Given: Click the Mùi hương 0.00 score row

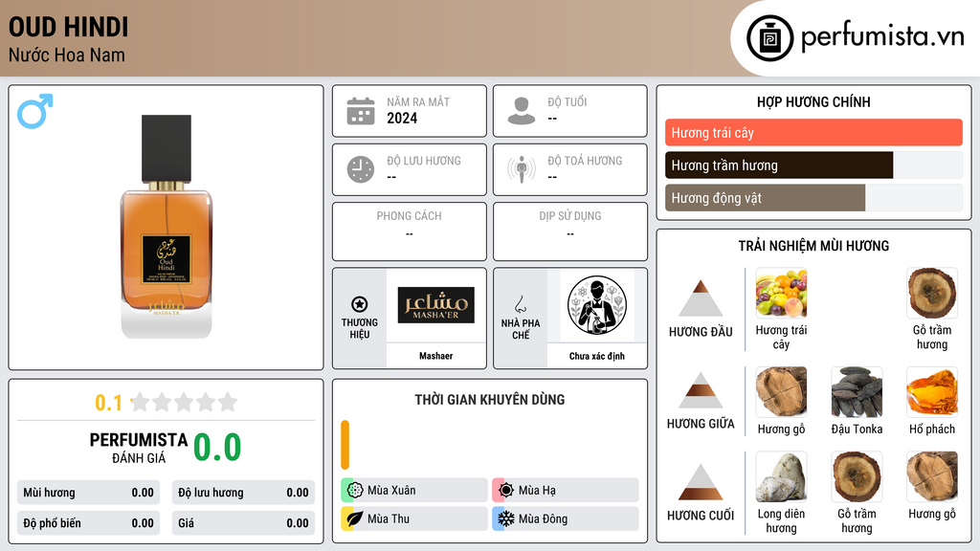Looking at the screenshot, I should [x=88, y=493].
